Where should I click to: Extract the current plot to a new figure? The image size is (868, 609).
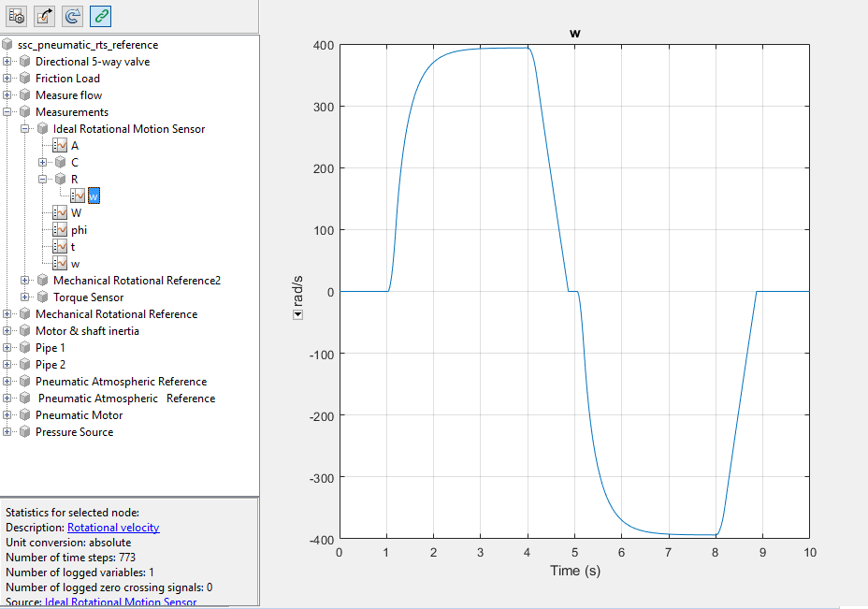click(x=44, y=16)
